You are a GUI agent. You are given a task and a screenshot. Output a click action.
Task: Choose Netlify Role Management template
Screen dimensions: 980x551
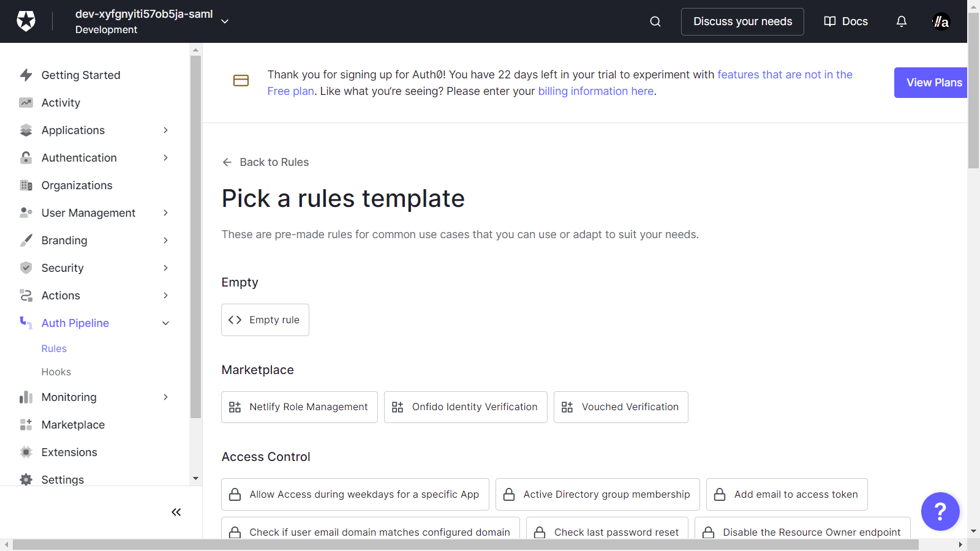[x=299, y=407]
